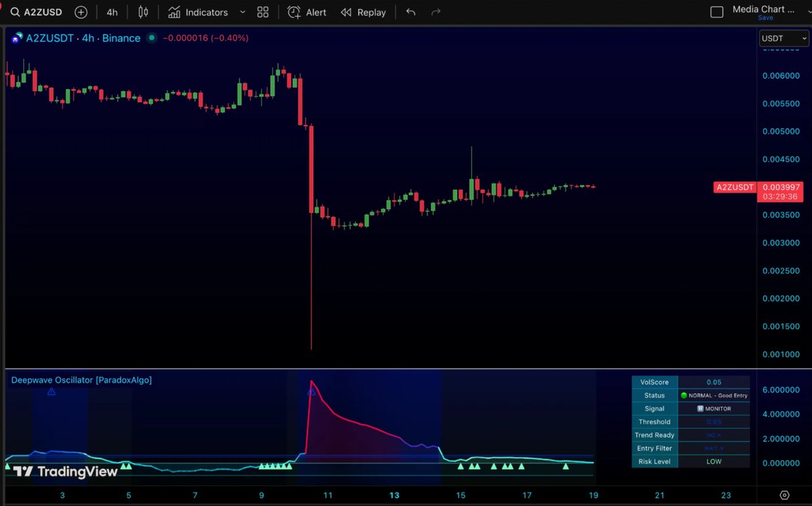Click the green market status dot in legend
Screen dimensions: 812x506
pos(151,39)
